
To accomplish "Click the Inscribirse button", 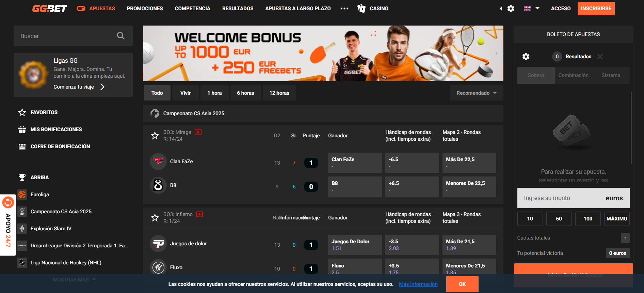I will tap(596, 9).
